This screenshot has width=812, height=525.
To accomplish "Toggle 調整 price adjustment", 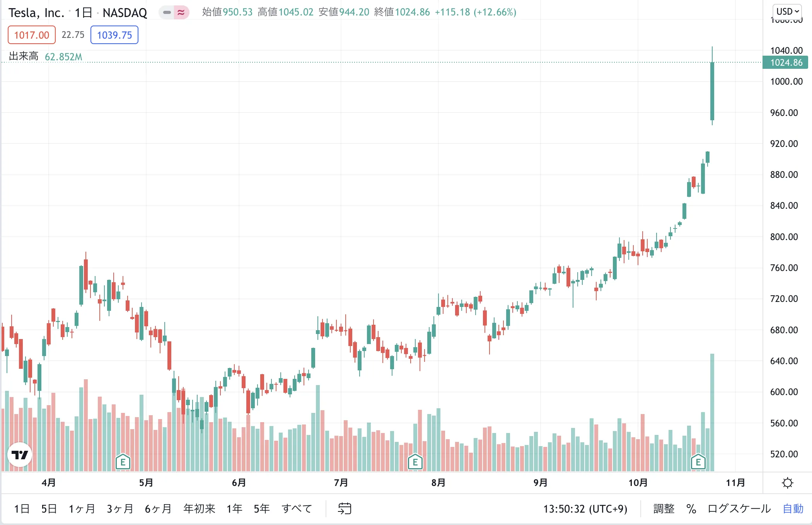I will click(664, 509).
